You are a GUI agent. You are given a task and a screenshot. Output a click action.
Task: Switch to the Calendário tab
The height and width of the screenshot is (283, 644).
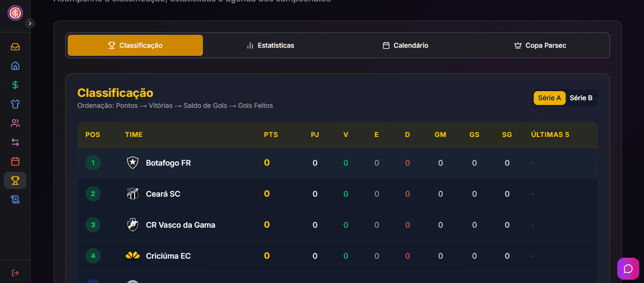[x=405, y=45]
